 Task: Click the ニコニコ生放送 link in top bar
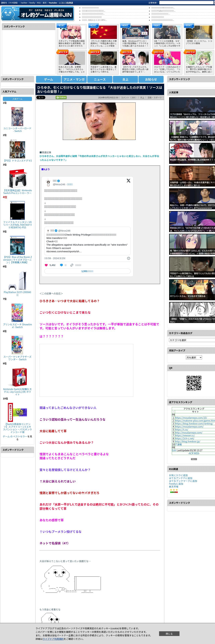(x=66, y=3)
